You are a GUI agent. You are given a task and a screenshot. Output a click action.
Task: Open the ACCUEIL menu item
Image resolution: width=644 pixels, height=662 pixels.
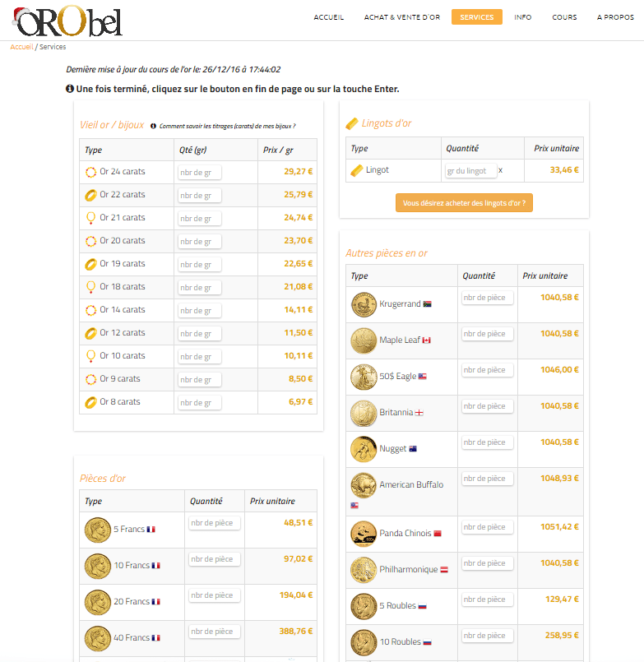click(328, 17)
